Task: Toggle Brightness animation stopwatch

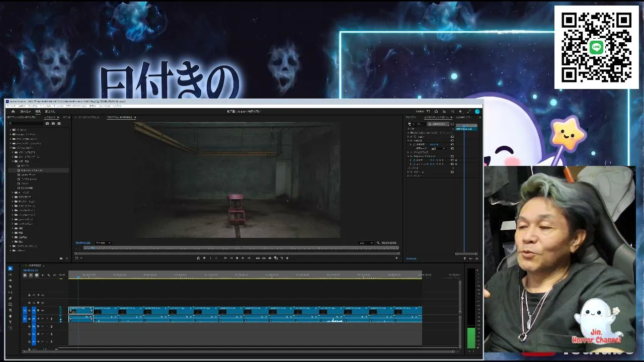Action: click(x=414, y=160)
